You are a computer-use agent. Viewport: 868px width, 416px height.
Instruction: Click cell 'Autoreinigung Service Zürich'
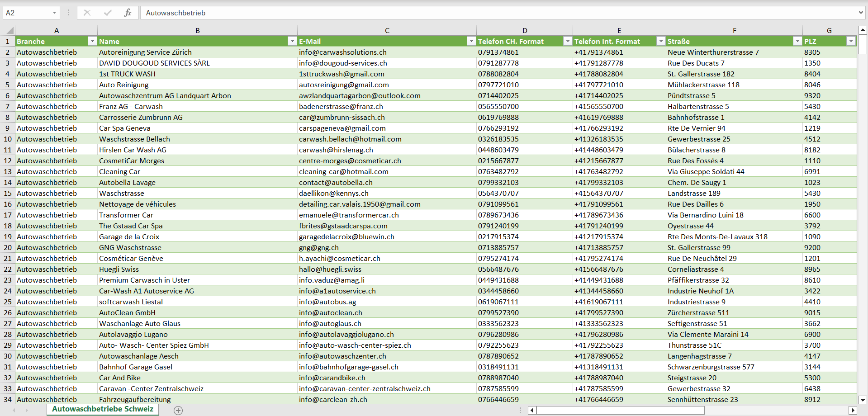197,52
